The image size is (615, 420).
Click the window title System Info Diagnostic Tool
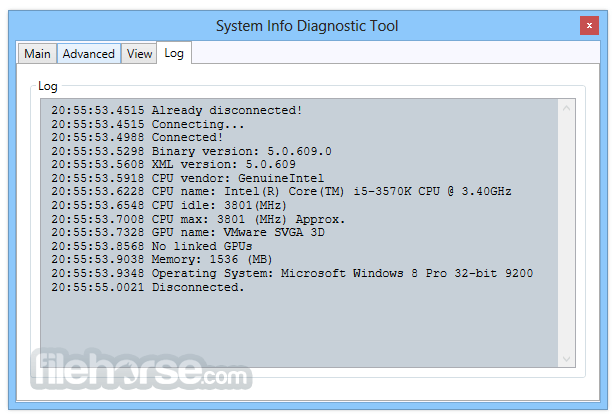tap(307, 26)
